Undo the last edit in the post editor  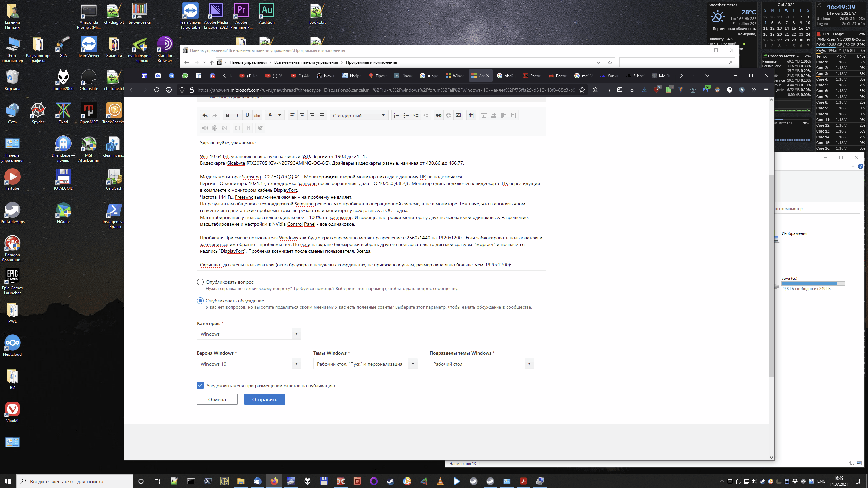coord(205,115)
